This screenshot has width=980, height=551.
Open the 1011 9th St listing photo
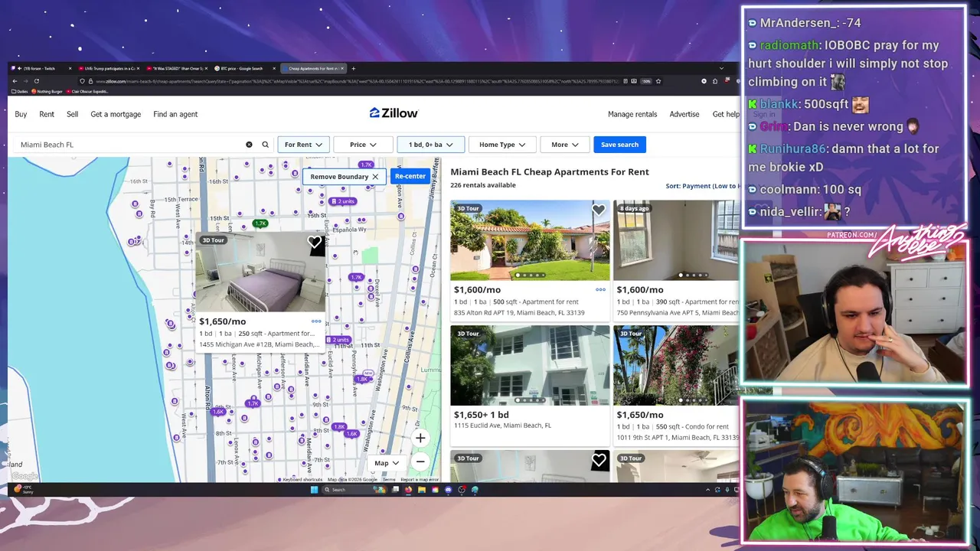point(676,365)
